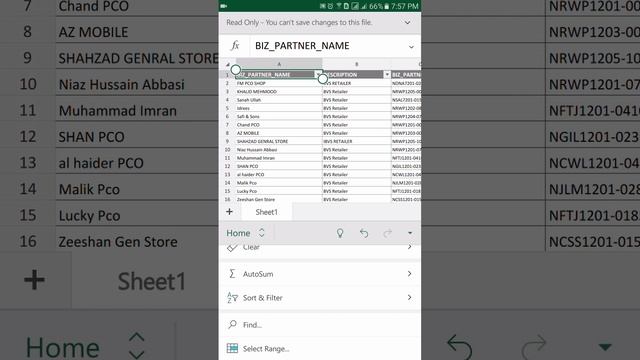The image size is (640, 360).
Task: Expand AutoSum submenu arrow
Action: (x=409, y=273)
